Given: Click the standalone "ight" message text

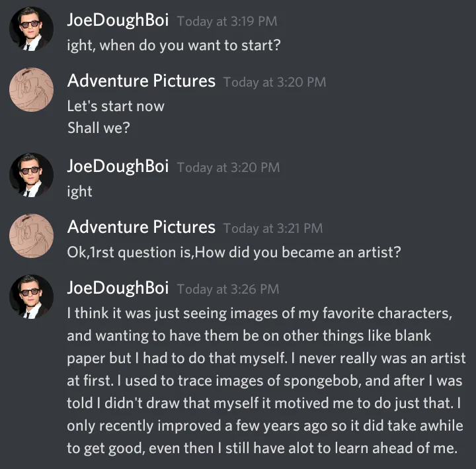Looking at the screenshot, I should click(x=80, y=191).
